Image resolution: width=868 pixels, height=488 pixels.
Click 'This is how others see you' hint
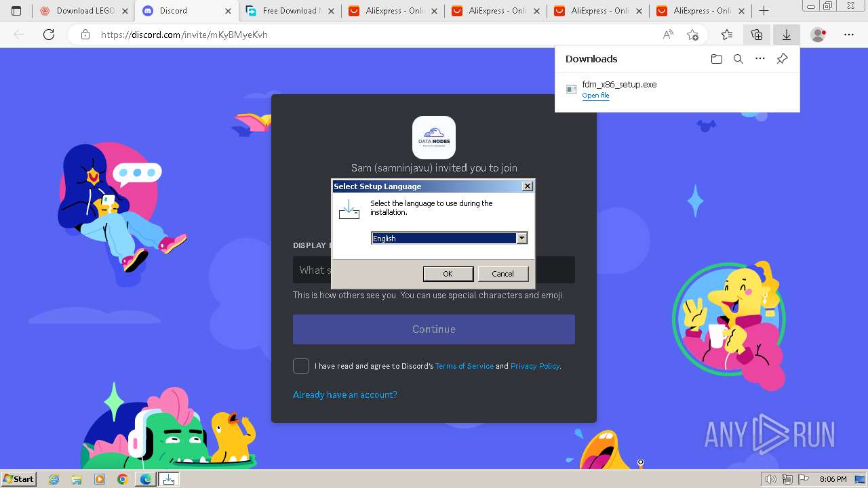429,296
